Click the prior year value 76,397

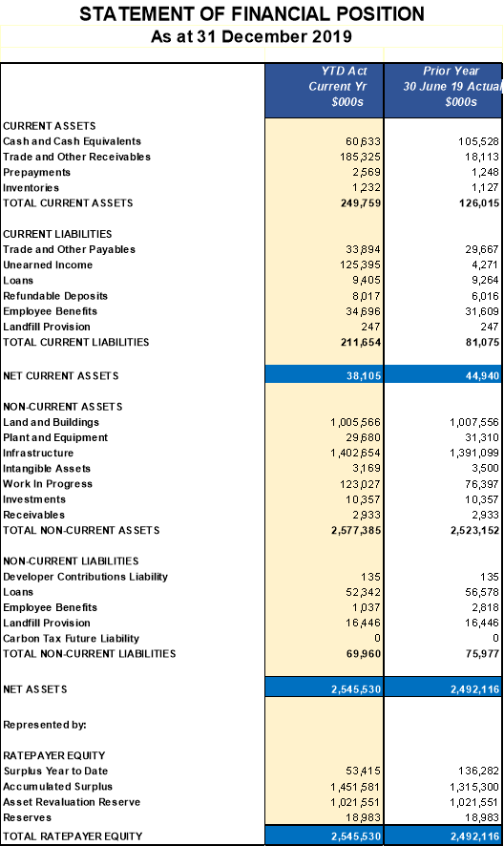click(482, 484)
